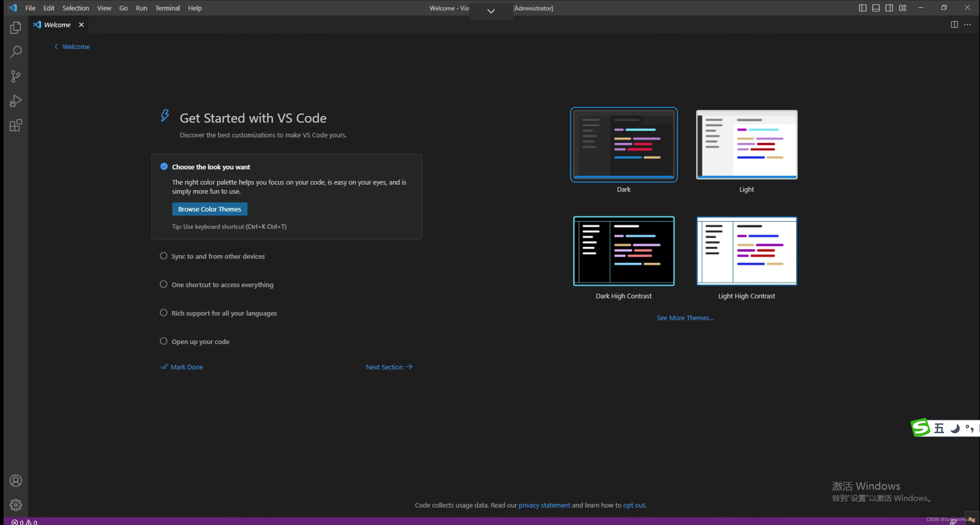980x525 pixels.
Task: Toggle the primary side bar layout icon
Action: (862, 8)
